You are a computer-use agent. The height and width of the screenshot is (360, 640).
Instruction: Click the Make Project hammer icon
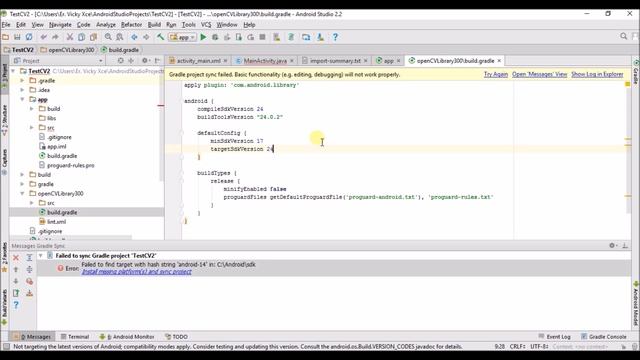click(x=160, y=37)
